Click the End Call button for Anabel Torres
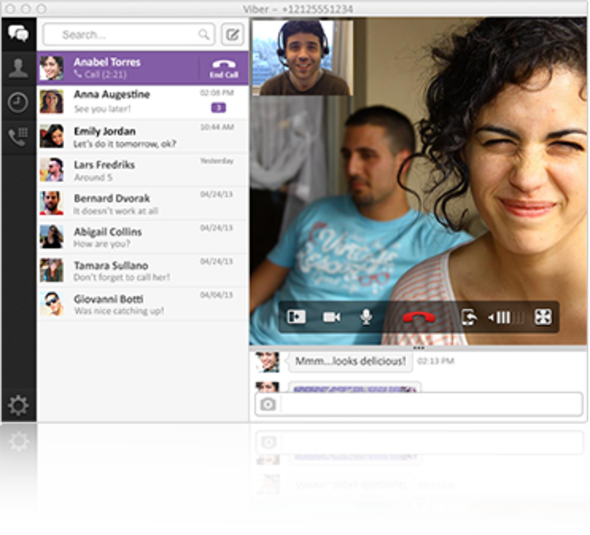 coord(224,68)
